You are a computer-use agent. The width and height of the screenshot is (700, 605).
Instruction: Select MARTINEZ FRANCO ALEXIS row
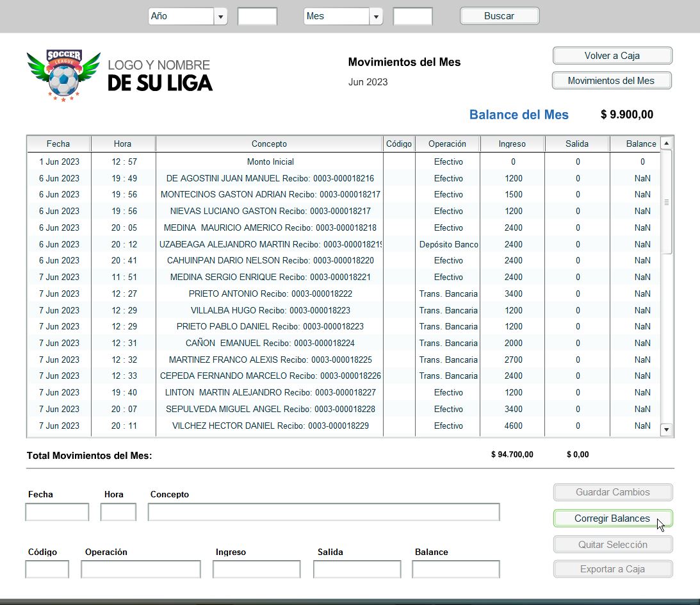point(343,360)
